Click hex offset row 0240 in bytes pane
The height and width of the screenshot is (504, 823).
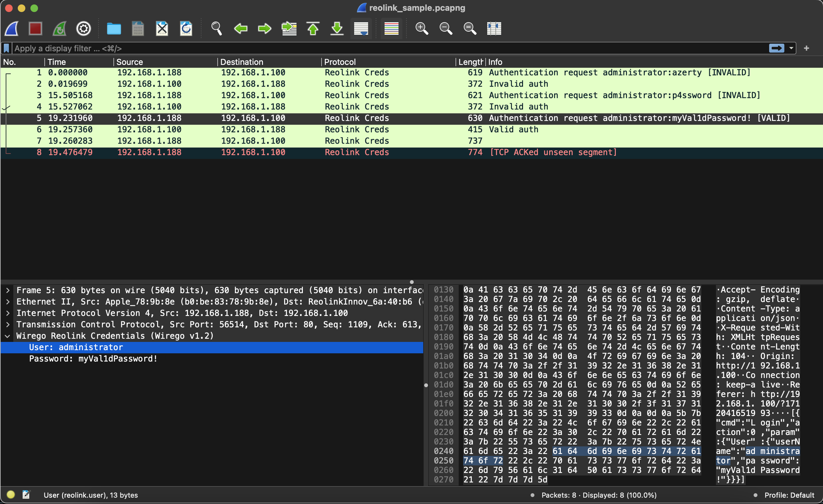(443, 451)
